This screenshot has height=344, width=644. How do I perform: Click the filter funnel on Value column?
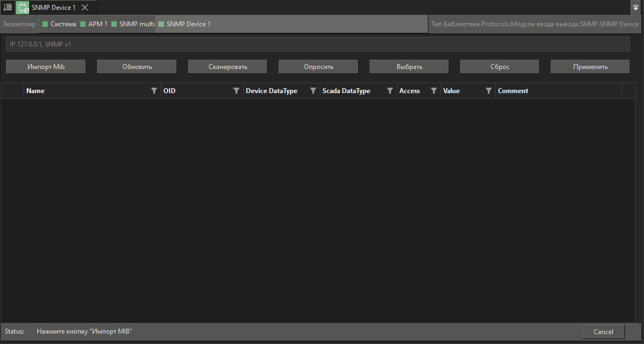point(489,90)
